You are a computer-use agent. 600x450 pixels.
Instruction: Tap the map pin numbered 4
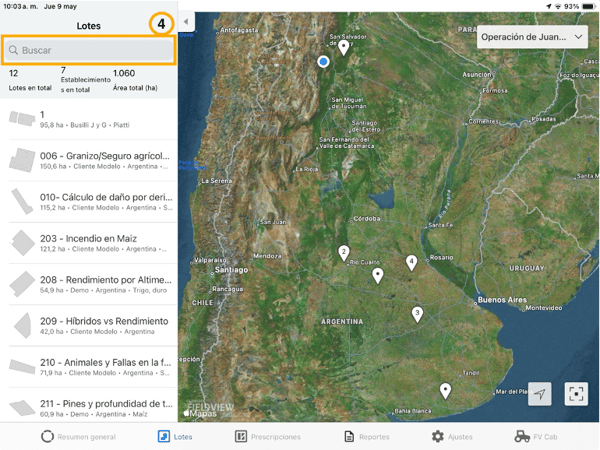411,263
